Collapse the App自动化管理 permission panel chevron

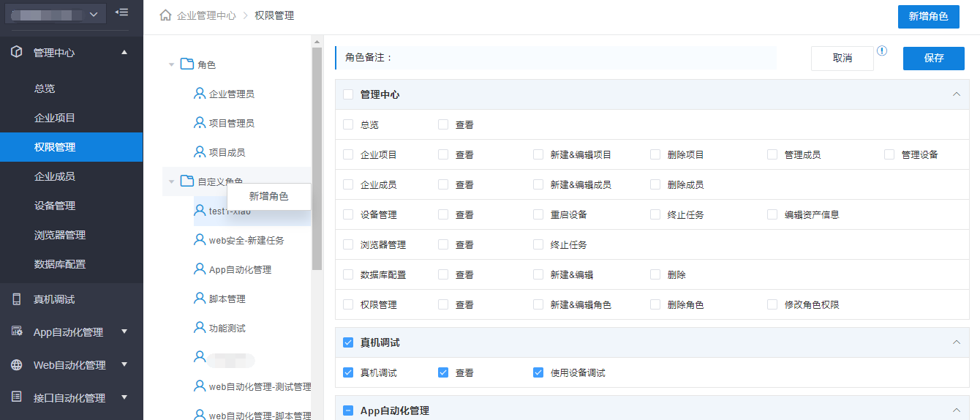pos(956,410)
